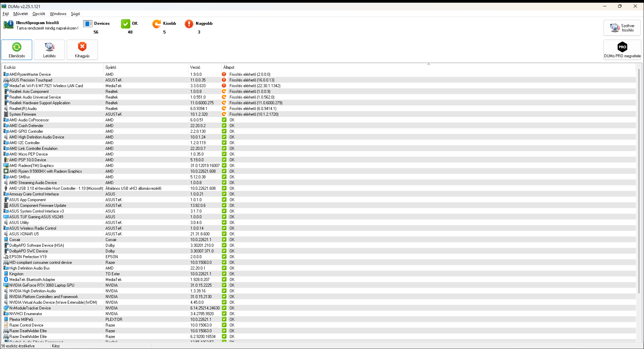Select HID-compliant consumer control device row
This screenshot has width=644, height=349.
pos(319,263)
